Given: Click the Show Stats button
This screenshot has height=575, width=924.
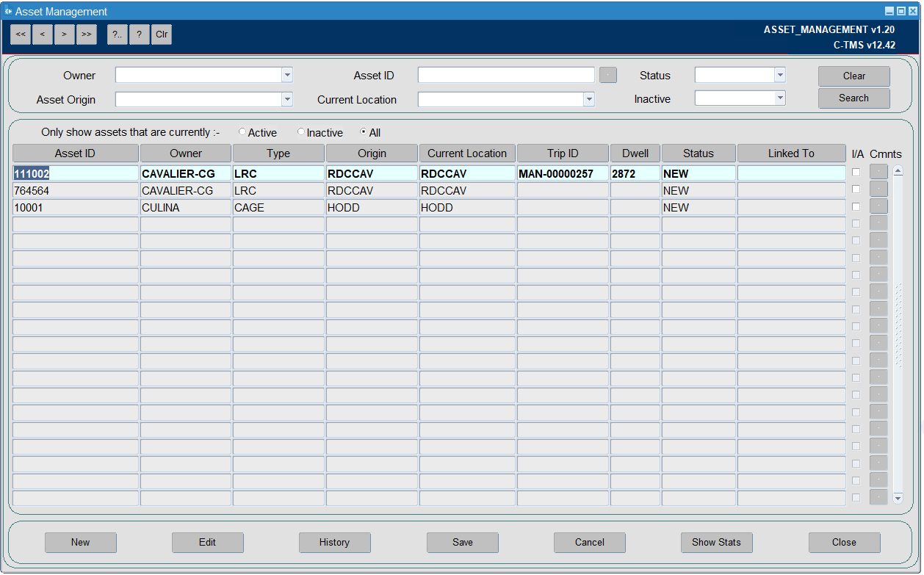Looking at the screenshot, I should click(x=716, y=543).
